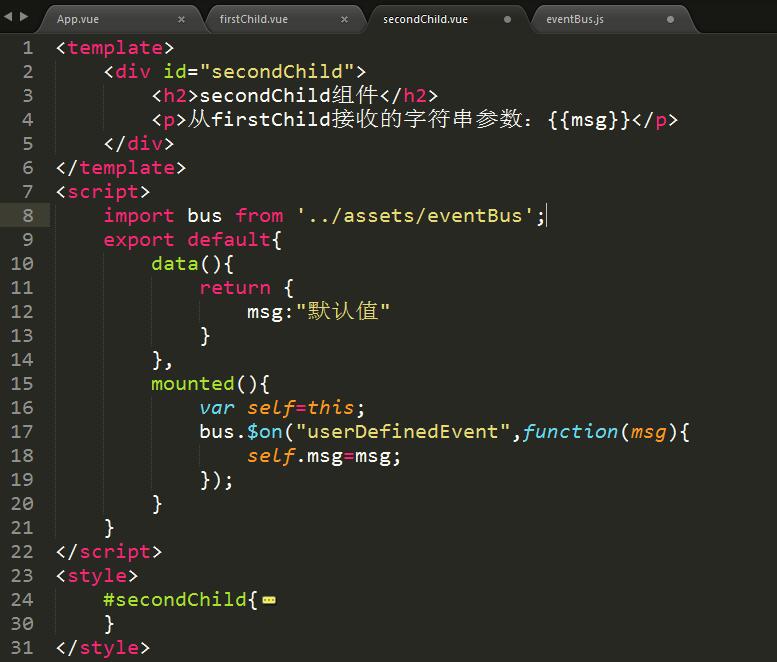Screen dimensions: 777x662
Task: Click the 'return {' keyword line
Action: pos(246,288)
